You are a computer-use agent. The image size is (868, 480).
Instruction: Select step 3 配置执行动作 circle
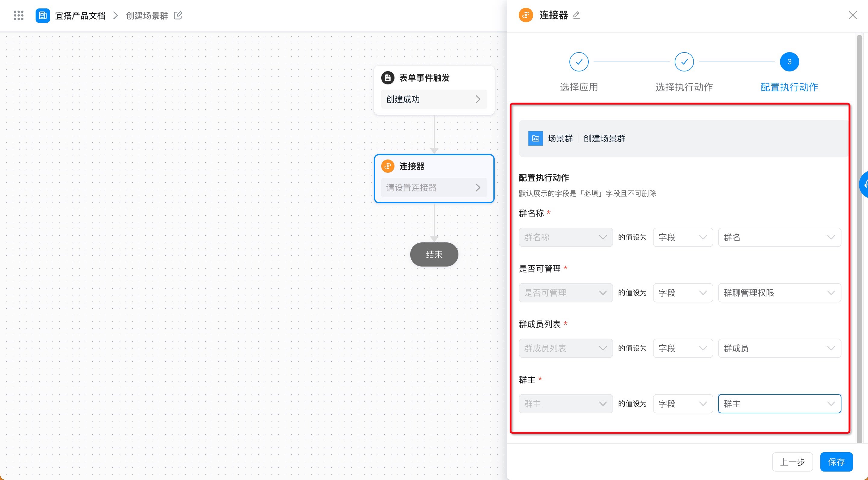[789, 62]
